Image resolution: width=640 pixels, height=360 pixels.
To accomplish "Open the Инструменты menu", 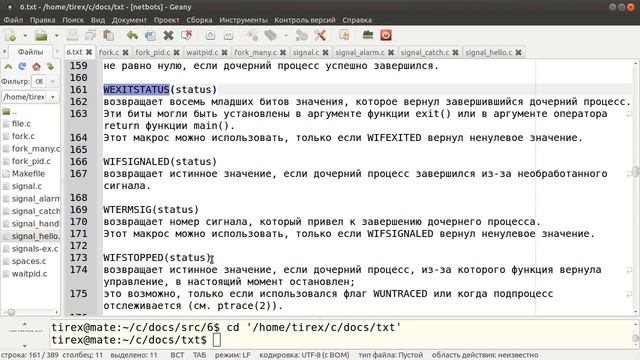I will [243, 20].
